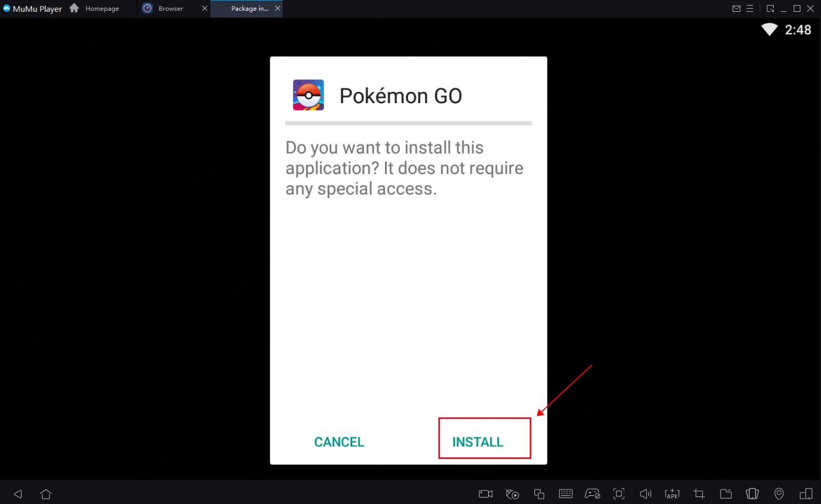
Task: Open the main hamburger menu
Action: point(750,8)
